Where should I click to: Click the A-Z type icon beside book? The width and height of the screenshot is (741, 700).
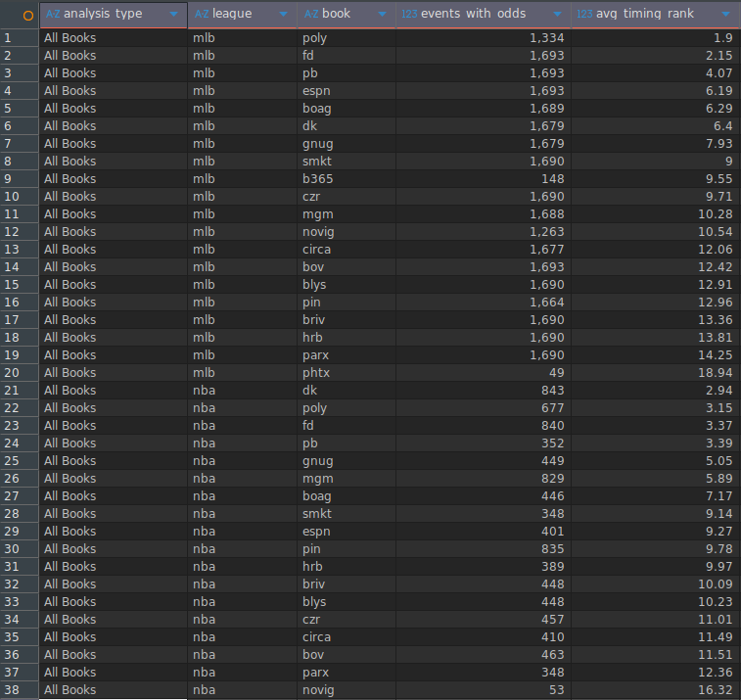coord(311,15)
